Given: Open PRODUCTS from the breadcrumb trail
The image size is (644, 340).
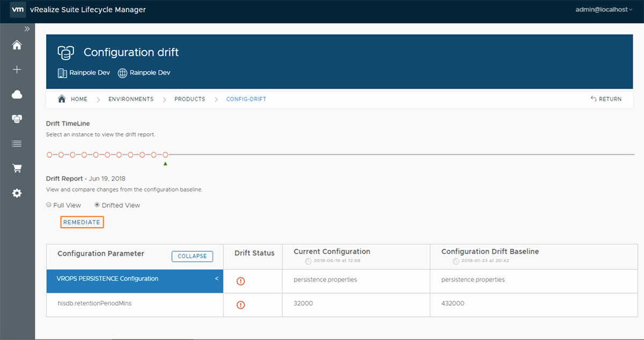Looking at the screenshot, I should click(x=189, y=99).
